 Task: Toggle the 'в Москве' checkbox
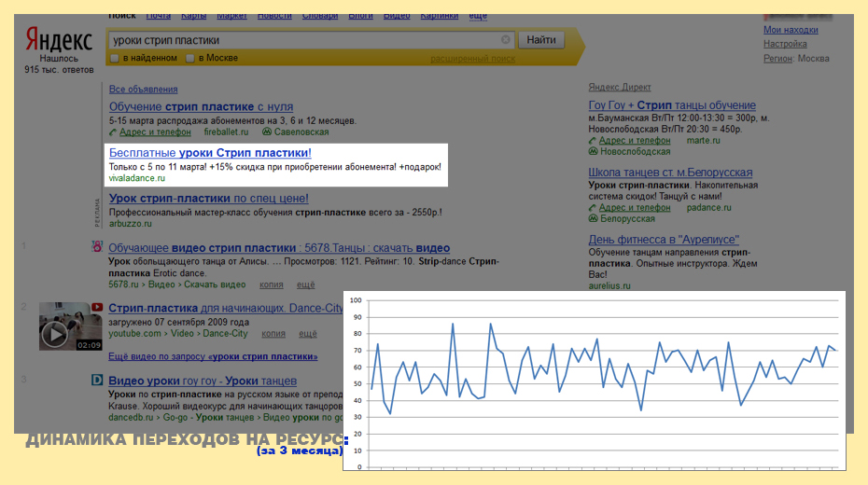pos(189,58)
